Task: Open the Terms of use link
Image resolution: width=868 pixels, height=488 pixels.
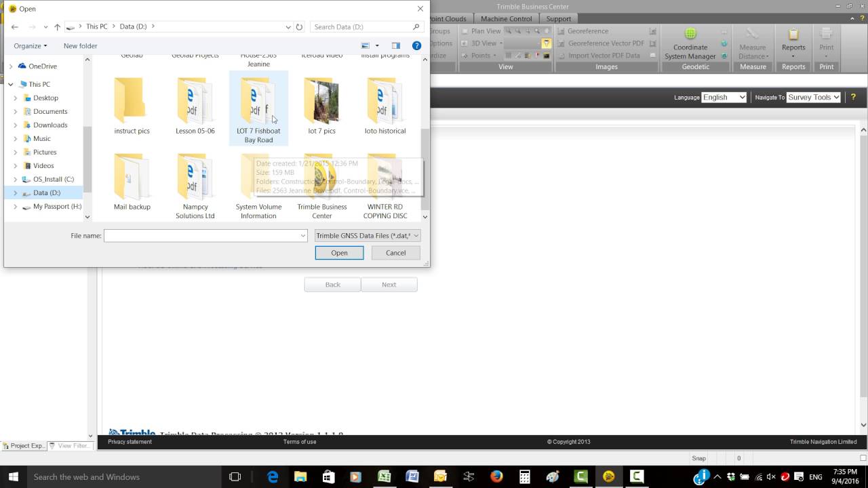Action: tap(300, 442)
